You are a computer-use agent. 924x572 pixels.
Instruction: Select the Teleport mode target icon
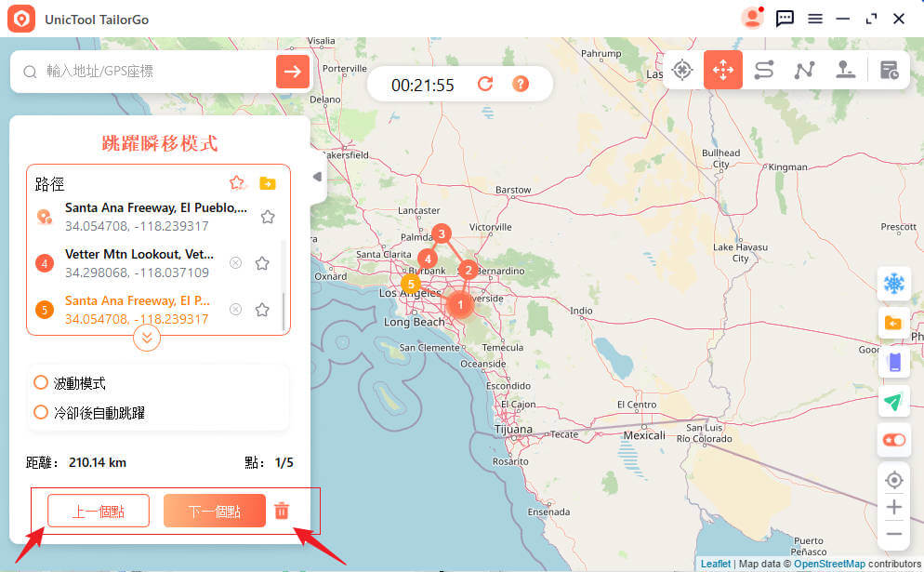(681, 70)
